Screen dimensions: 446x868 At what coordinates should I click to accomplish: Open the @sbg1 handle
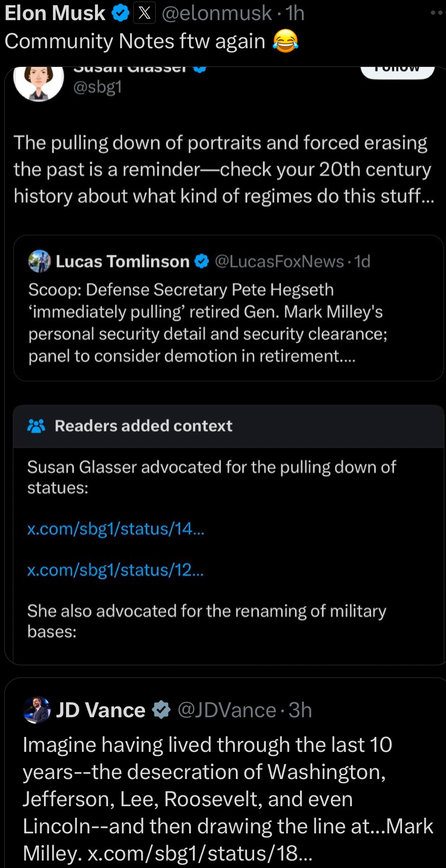point(97,87)
